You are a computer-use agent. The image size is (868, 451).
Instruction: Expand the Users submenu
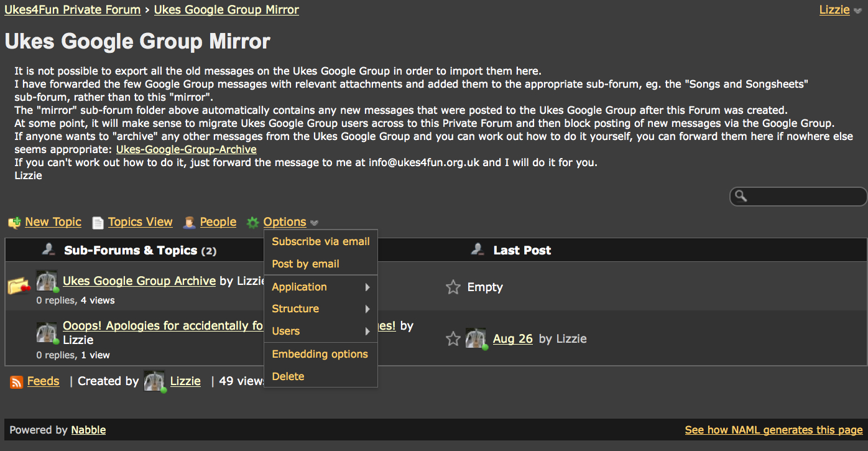(320, 331)
